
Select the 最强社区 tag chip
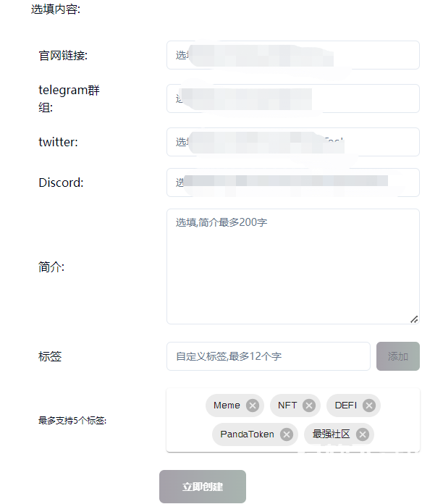(x=331, y=434)
